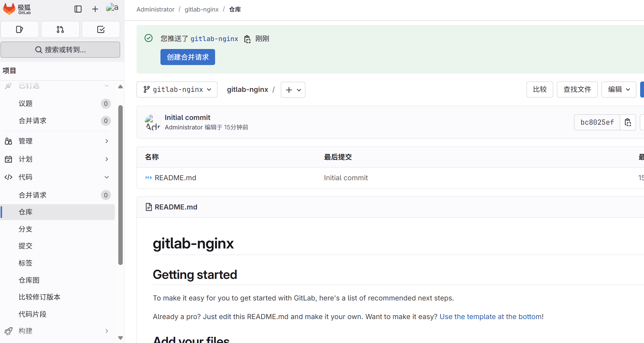Open the to-do list shortcut icon
Image resolution: width=644 pixels, height=343 pixels.
(x=101, y=30)
